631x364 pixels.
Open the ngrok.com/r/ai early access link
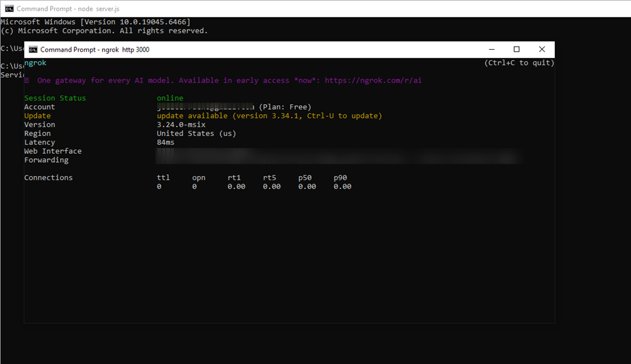(x=373, y=80)
